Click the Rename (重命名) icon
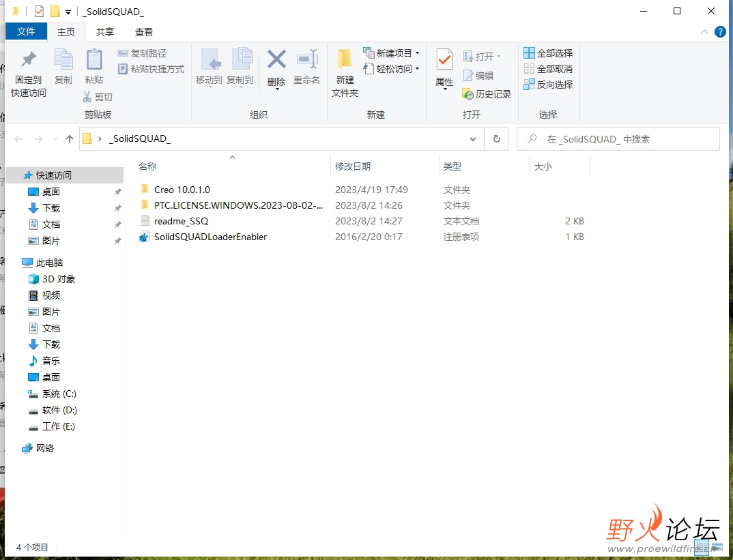The width and height of the screenshot is (733, 560). [x=307, y=60]
